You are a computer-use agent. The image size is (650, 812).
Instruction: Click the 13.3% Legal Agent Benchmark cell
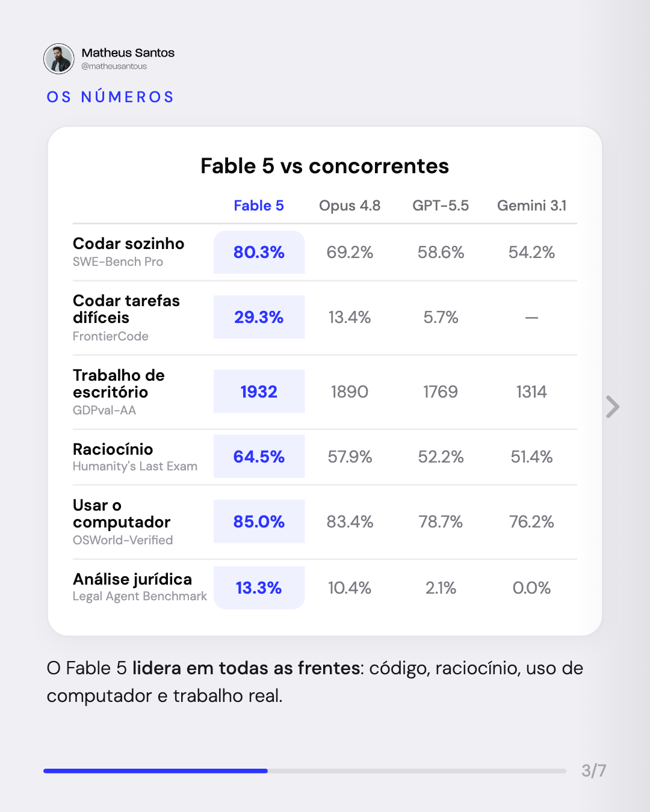(259, 588)
